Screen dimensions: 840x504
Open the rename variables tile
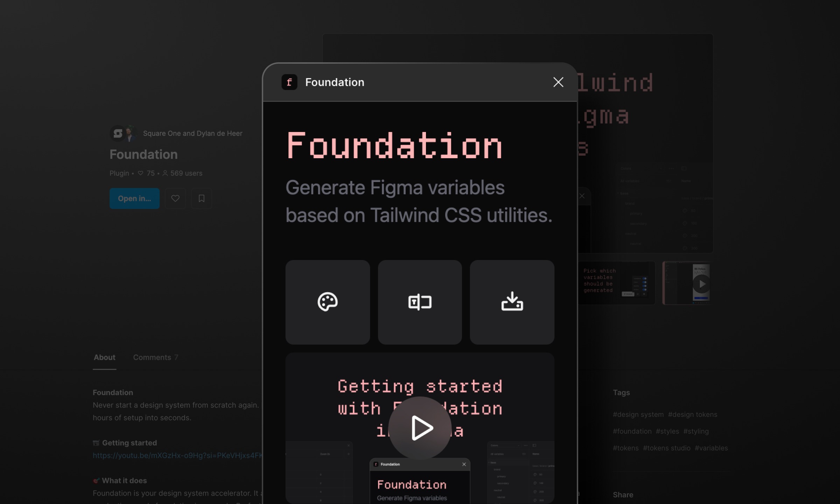click(x=420, y=302)
